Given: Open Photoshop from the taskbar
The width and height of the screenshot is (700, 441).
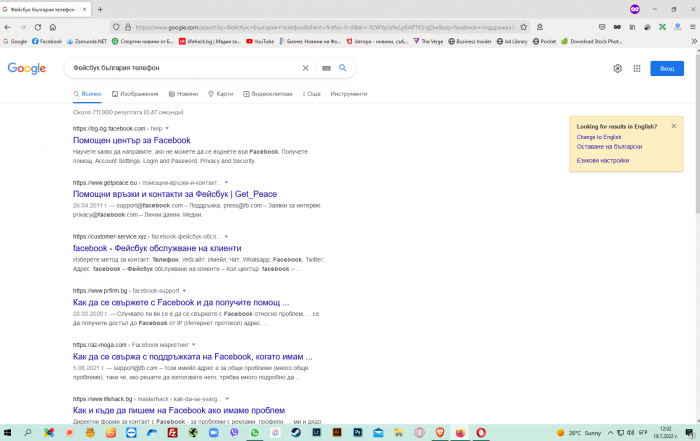Looking at the screenshot, I should tap(358, 433).
